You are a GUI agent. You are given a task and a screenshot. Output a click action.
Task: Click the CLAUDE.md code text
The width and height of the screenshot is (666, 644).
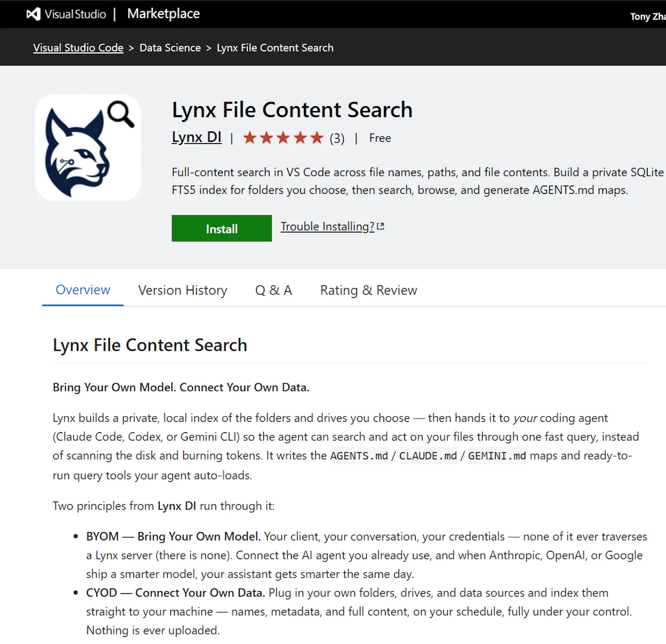428,456
